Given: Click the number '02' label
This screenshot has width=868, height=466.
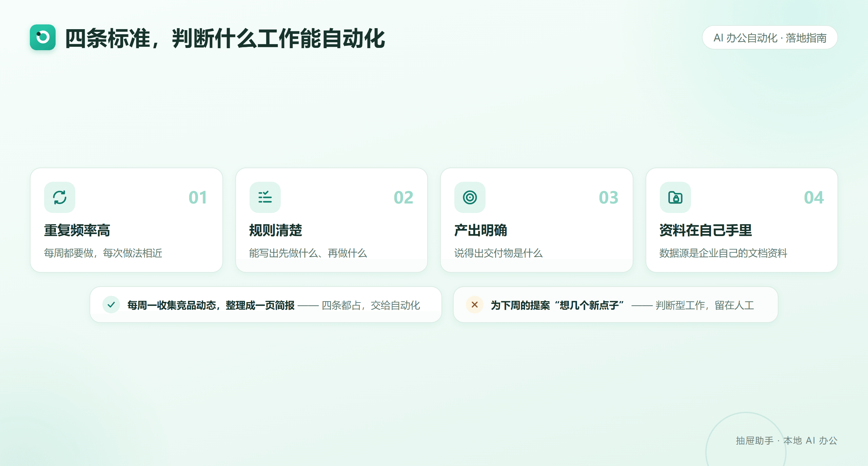Looking at the screenshot, I should click(x=403, y=198).
